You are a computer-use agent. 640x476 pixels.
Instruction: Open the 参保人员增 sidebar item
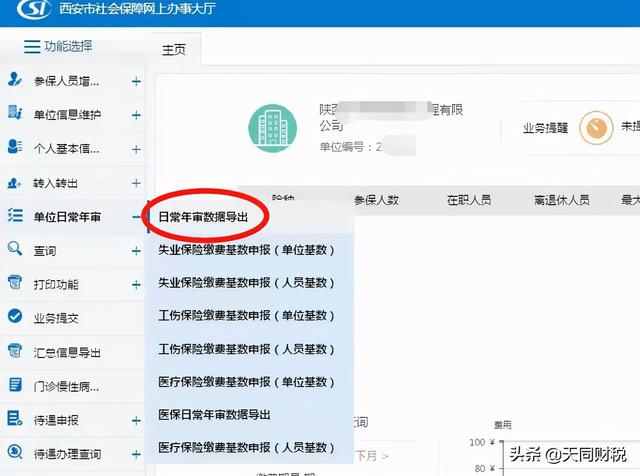(73, 81)
